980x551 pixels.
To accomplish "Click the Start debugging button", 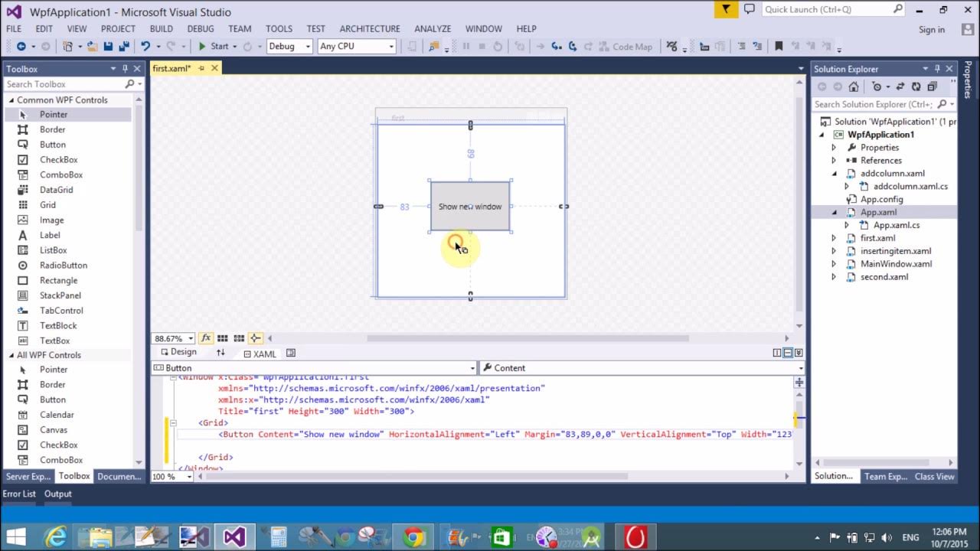I will tap(213, 46).
